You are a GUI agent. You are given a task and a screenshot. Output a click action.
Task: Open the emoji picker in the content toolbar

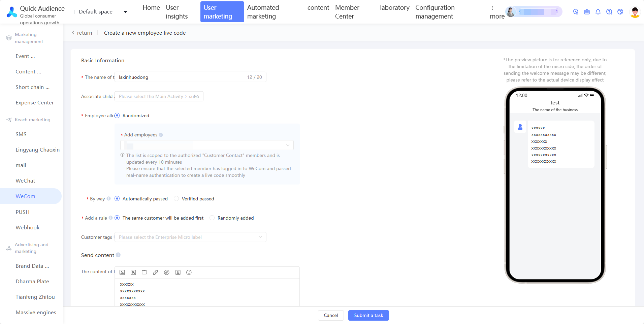coord(189,272)
